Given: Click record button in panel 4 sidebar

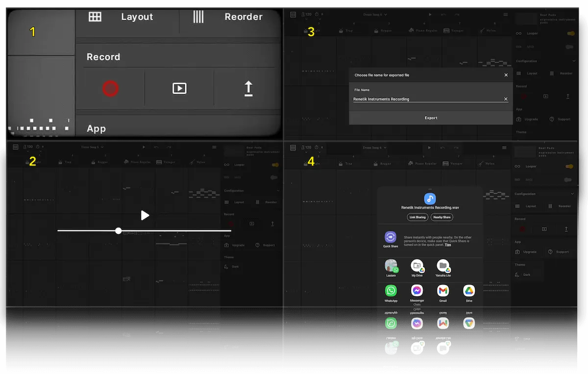Looking at the screenshot, I should 522,229.
